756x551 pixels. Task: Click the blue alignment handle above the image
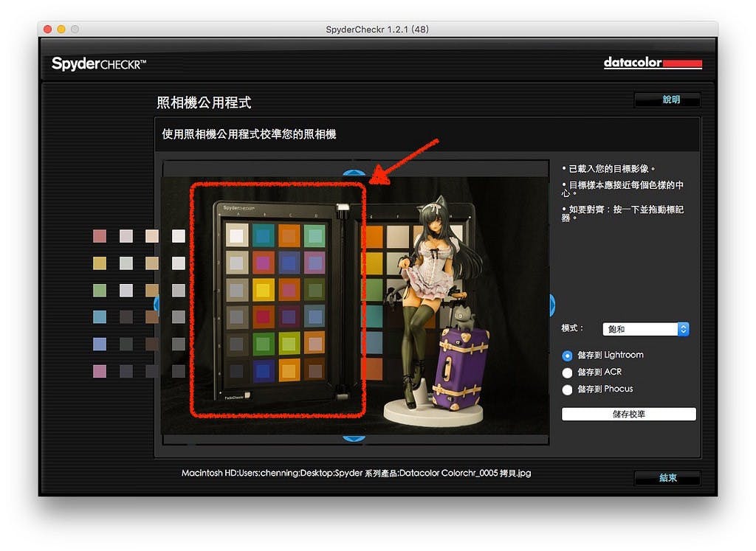tap(354, 173)
